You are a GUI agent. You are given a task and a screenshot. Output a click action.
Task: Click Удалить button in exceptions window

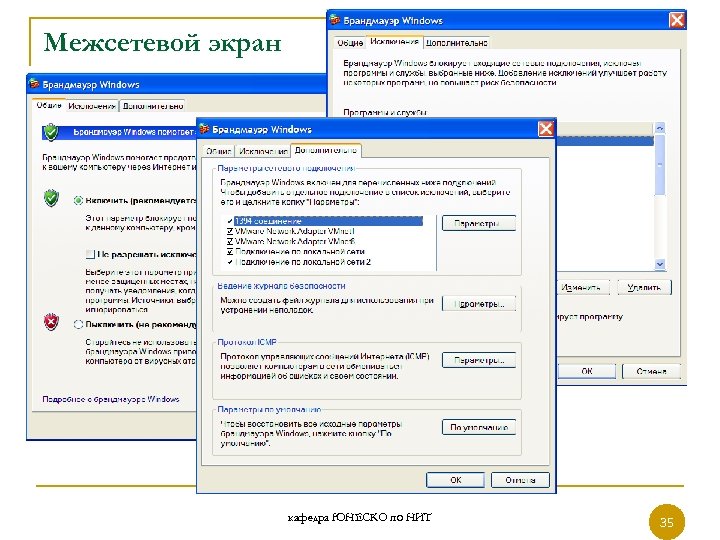point(644,287)
